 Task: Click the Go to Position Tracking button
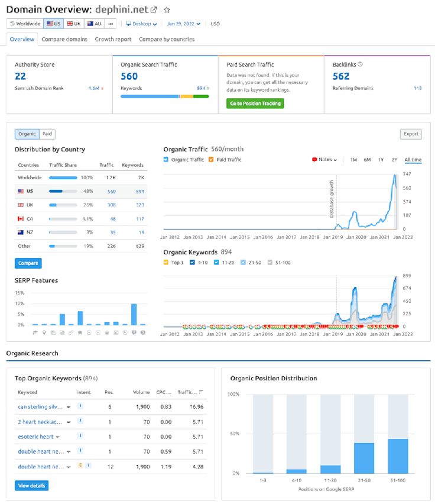(255, 104)
